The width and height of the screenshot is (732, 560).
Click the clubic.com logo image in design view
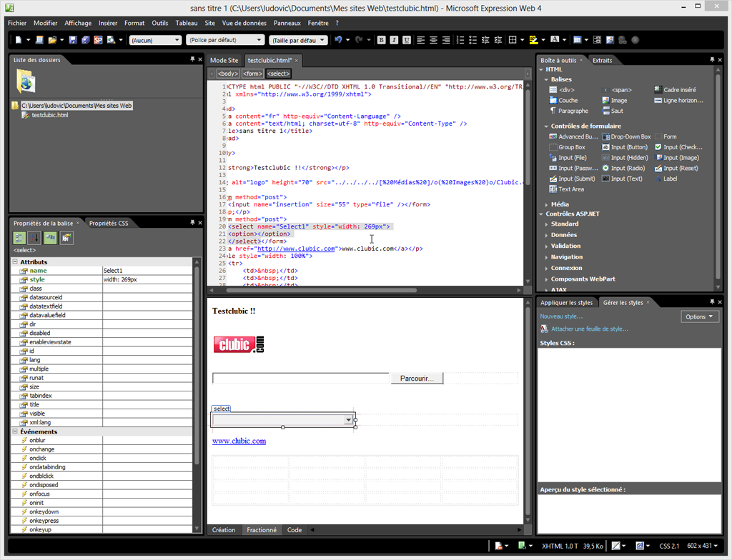239,344
